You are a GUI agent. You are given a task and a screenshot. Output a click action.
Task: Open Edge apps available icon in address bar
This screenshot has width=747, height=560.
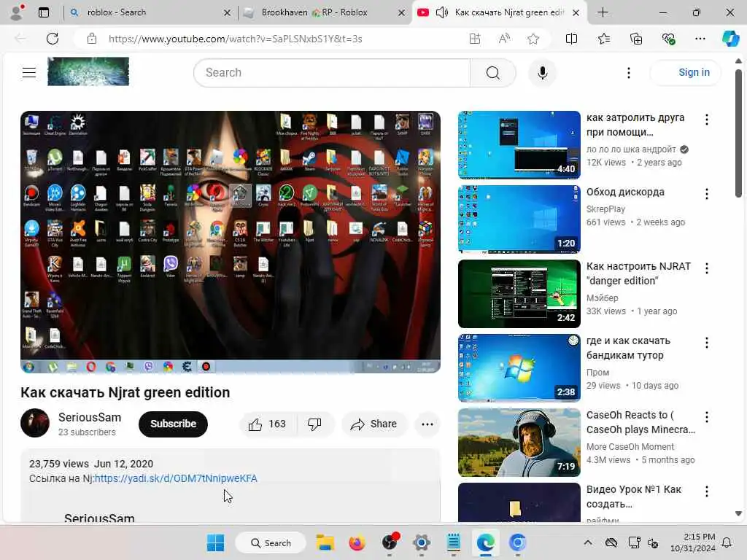[474, 39]
